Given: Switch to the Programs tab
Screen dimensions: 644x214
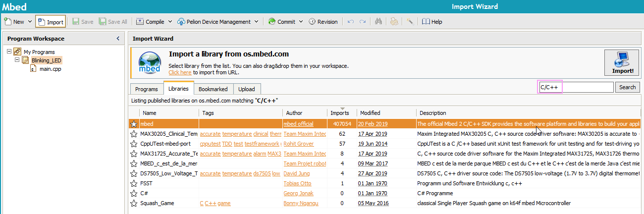Looking at the screenshot, I should pyautogui.click(x=147, y=89).
